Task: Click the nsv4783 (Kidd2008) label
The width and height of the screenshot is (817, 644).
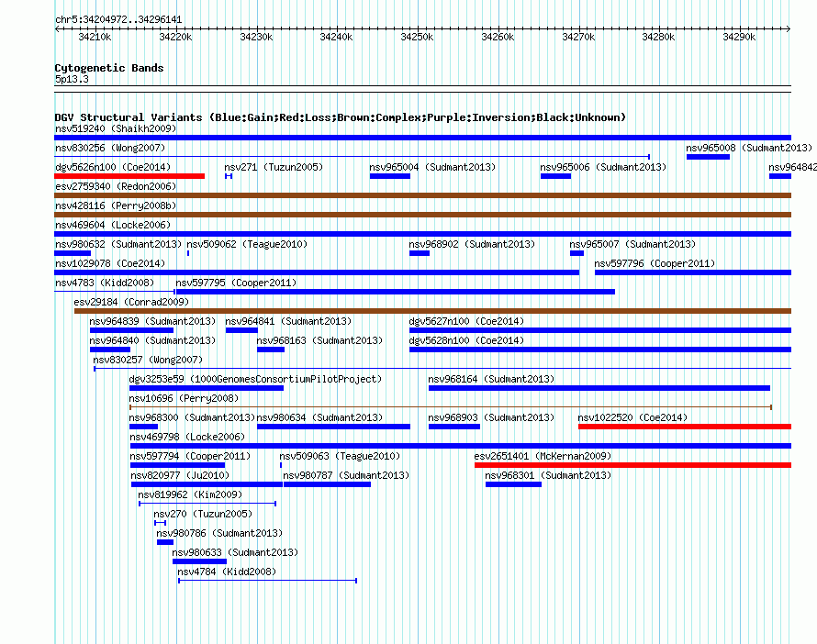Action: (105, 283)
